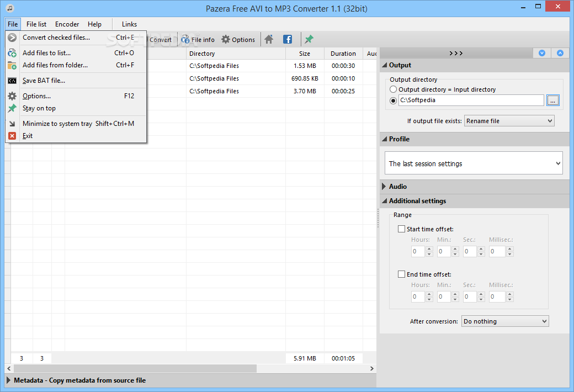Open the File list menu
This screenshot has width=574, height=392.
pos(36,24)
